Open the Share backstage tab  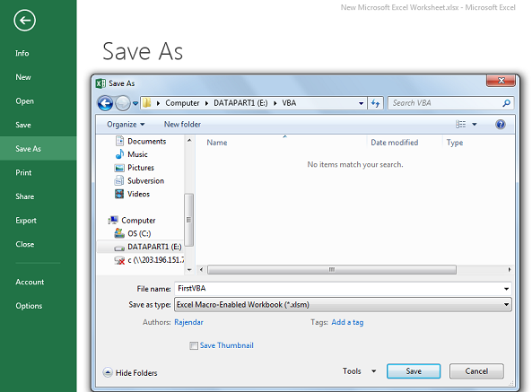[x=39, y=196]
